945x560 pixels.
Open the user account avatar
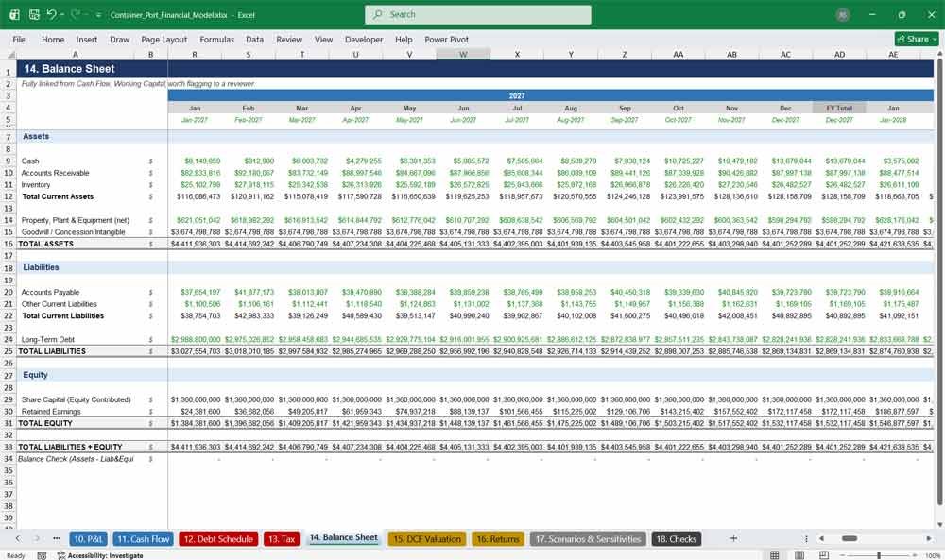tap(843, 15)
